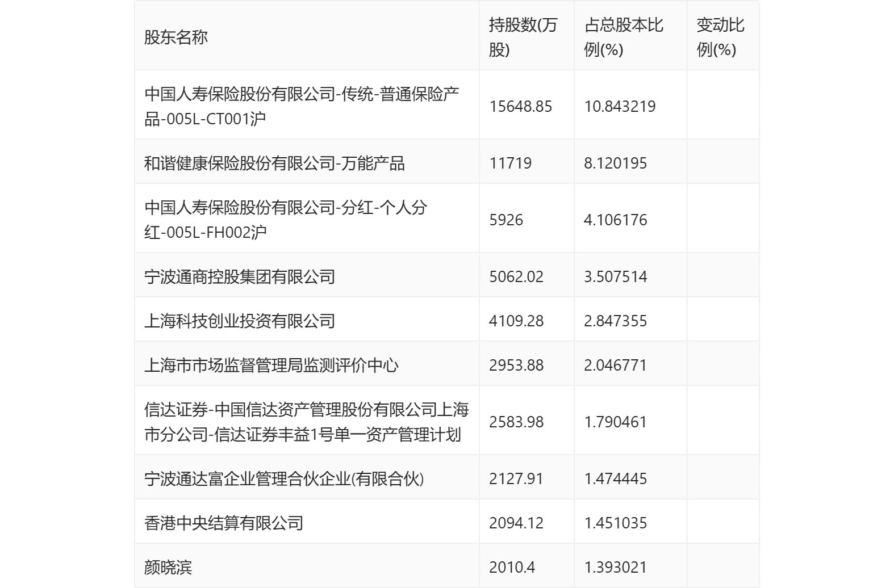Select 中国人寿 传统-普通保险产品 shareholder name

[x=302, y=106]
